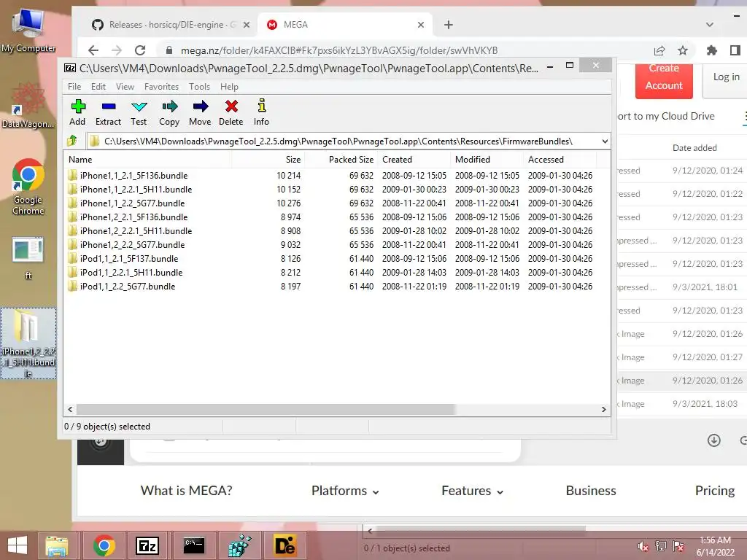The width and height of the screenshot is (747, 560).
Task: Click the Test toolbar icon
Action: (x=139, y=106)
